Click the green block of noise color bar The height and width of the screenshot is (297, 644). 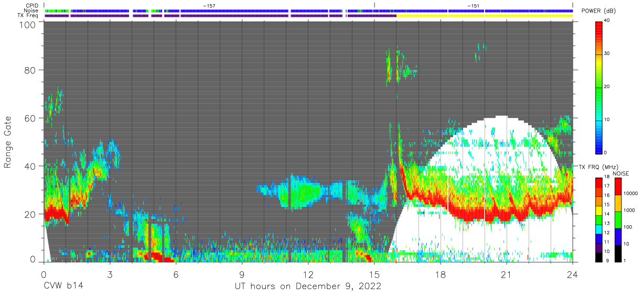(619, 220)
